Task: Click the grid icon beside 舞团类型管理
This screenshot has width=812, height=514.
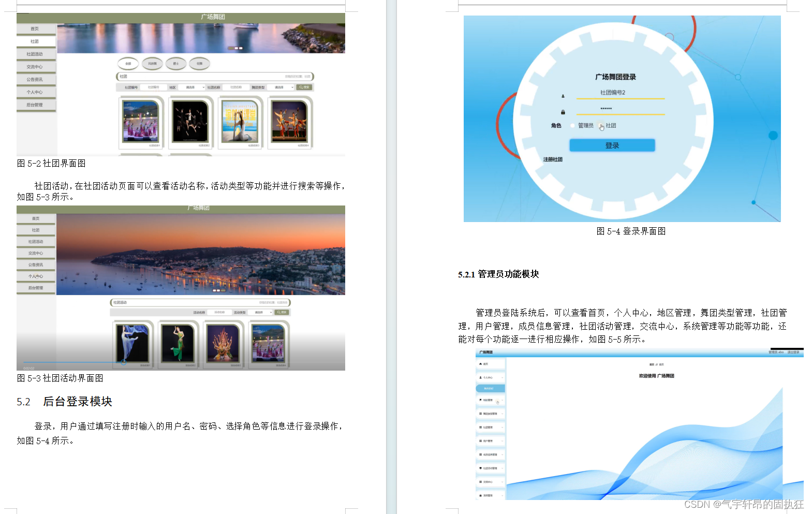Action: point(480,414)
